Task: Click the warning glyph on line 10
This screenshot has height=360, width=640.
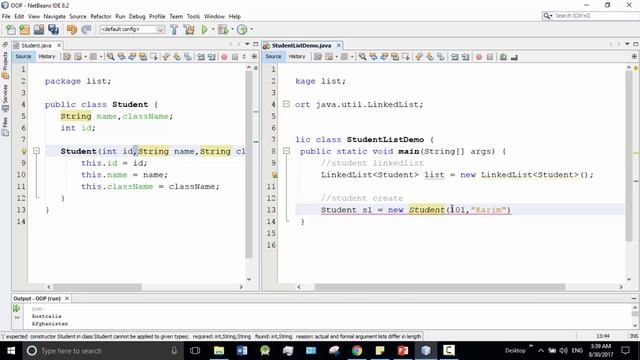Action: 275,175
